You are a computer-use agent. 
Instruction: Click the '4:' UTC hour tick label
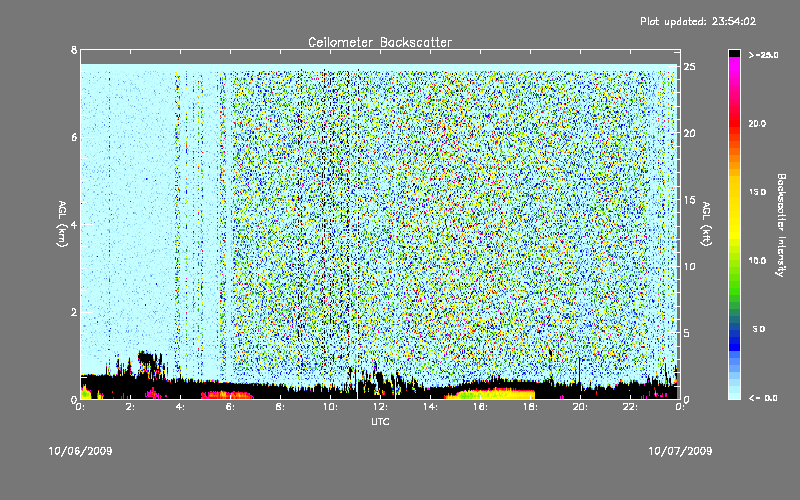click(181, 407)
